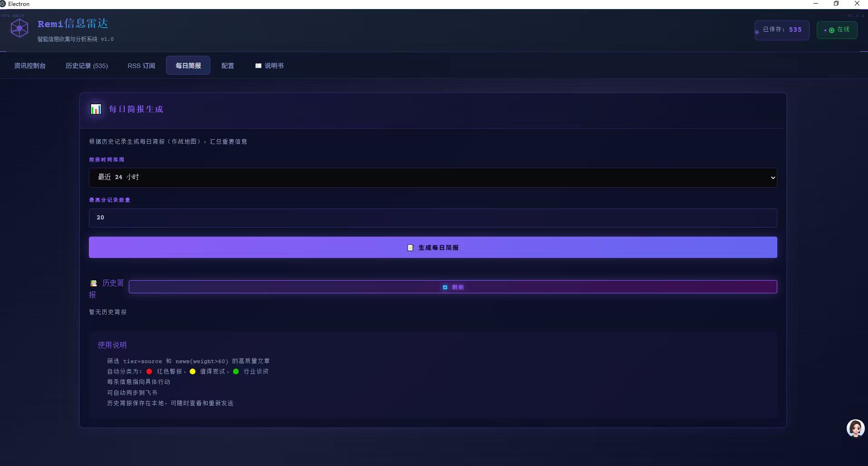Open the 简报时间范围 dropdown
The height and width of the screenshot is (466, 868).
(432, 178)
